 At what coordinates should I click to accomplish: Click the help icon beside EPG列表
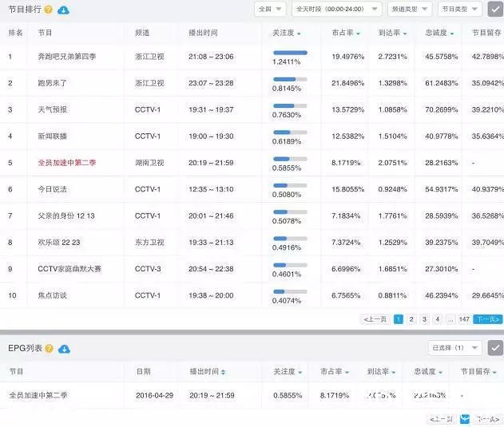(x=49, y=349)
